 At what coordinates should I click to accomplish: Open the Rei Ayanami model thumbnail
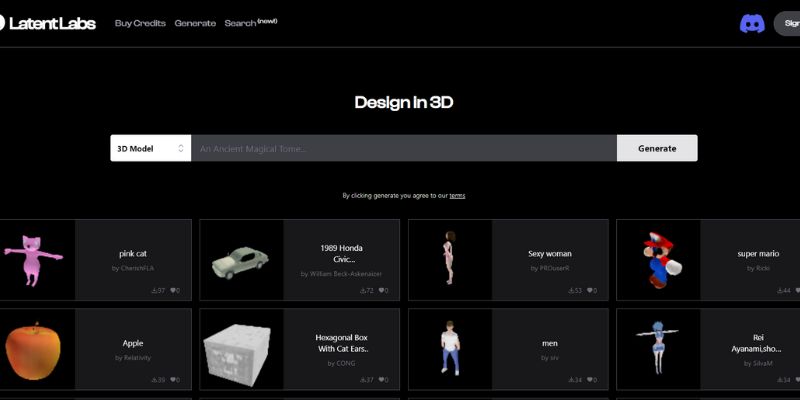click(x=658, y=349)
